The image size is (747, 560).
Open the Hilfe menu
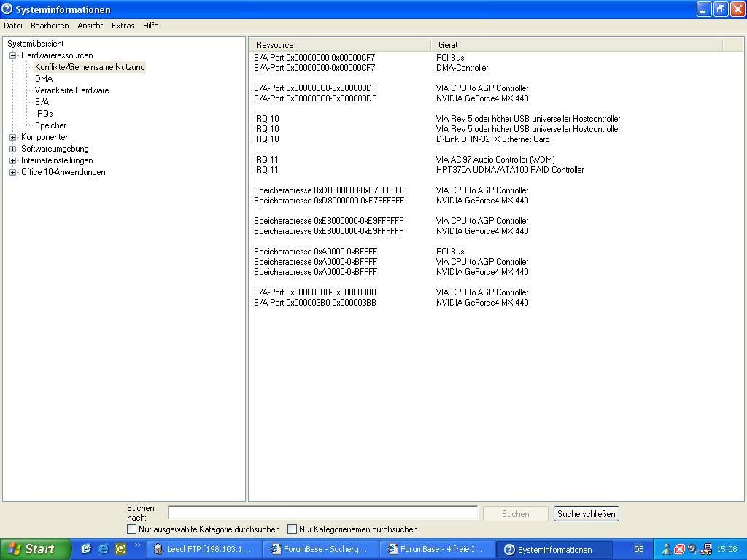point(150,26)
